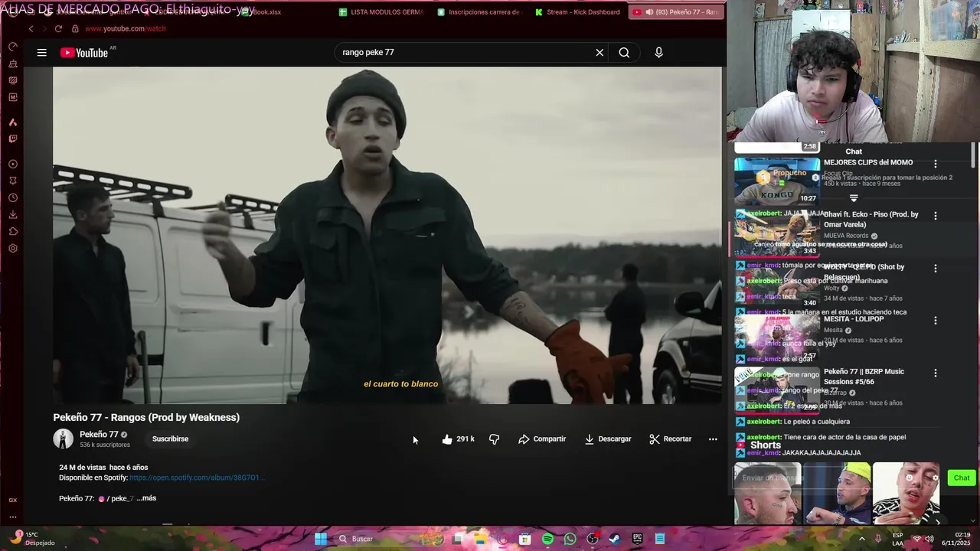The image size is (980, 551).
Task: Open options for the BZRP Music Sessions video
Action: (935, 373)
